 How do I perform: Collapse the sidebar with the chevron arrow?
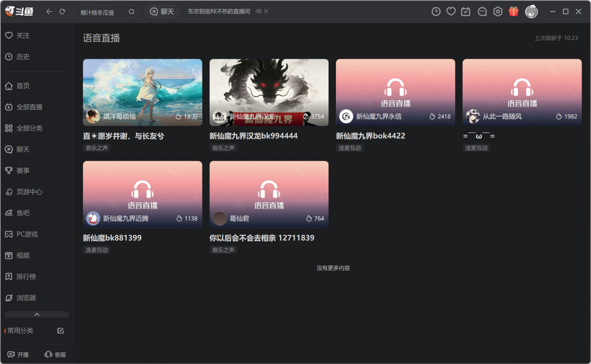[36, 314]
